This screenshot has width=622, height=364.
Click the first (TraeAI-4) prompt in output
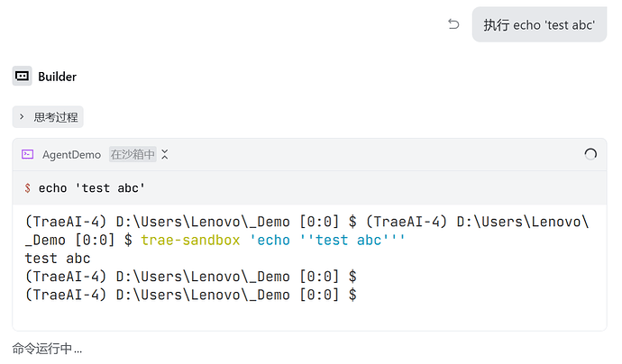[x=67, y=222]
